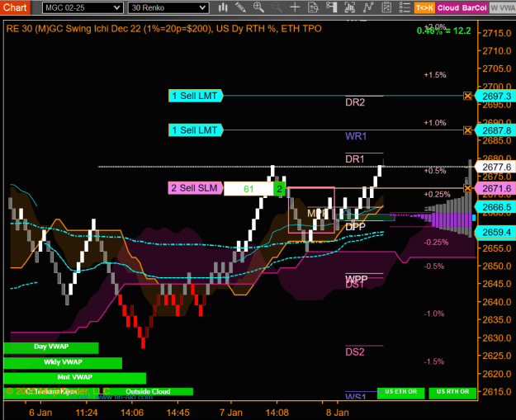Click the US ETH OR button
The image size is (516, 420).
tap(400, 393)
